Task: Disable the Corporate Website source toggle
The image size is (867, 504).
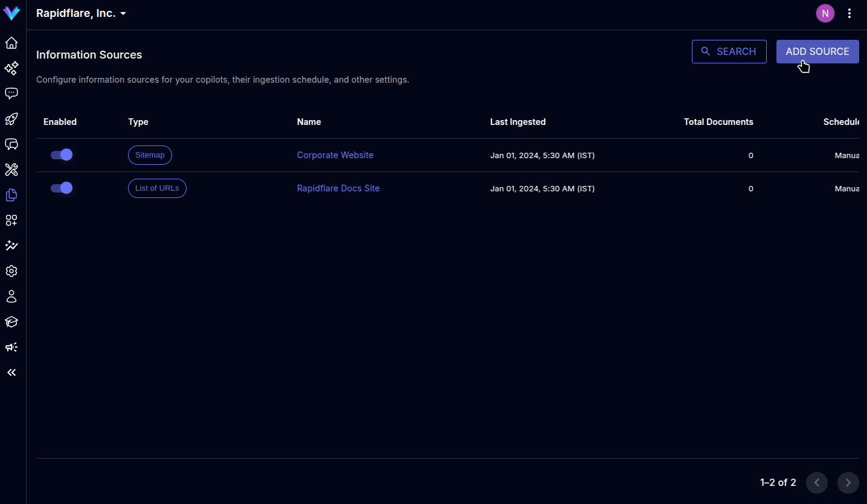Action: [x=62, y=155]
